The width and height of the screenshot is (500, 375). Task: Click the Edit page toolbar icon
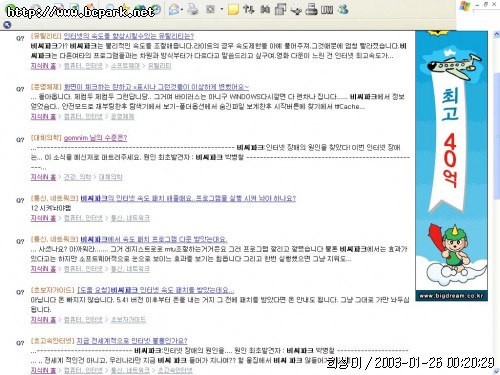pyautogui.click(x=210, y=9)
